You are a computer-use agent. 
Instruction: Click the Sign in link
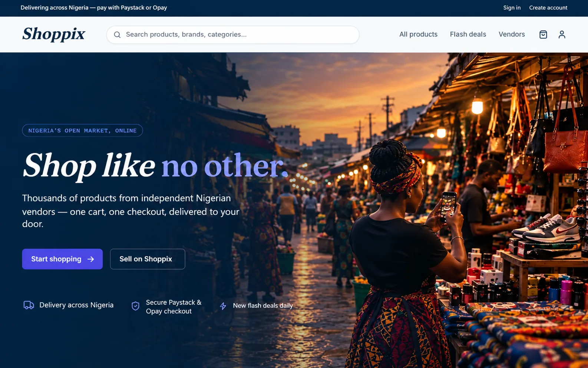point(512,8)
